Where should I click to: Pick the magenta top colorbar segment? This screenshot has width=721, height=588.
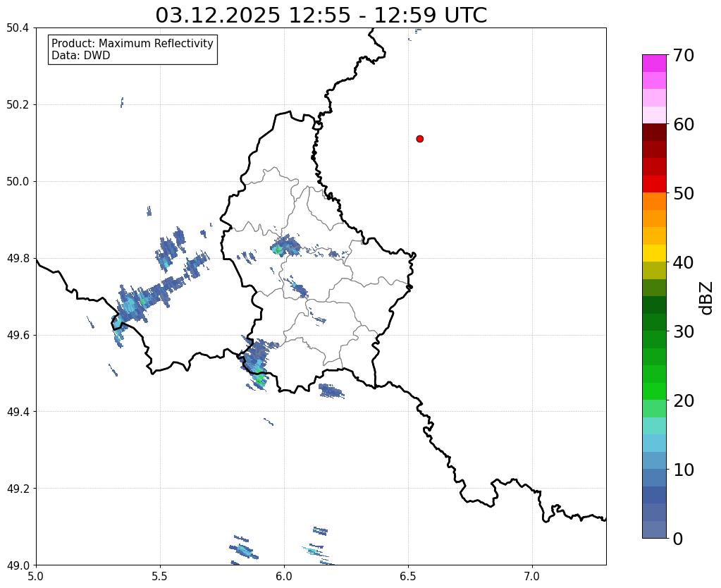[x=654, y=63]
